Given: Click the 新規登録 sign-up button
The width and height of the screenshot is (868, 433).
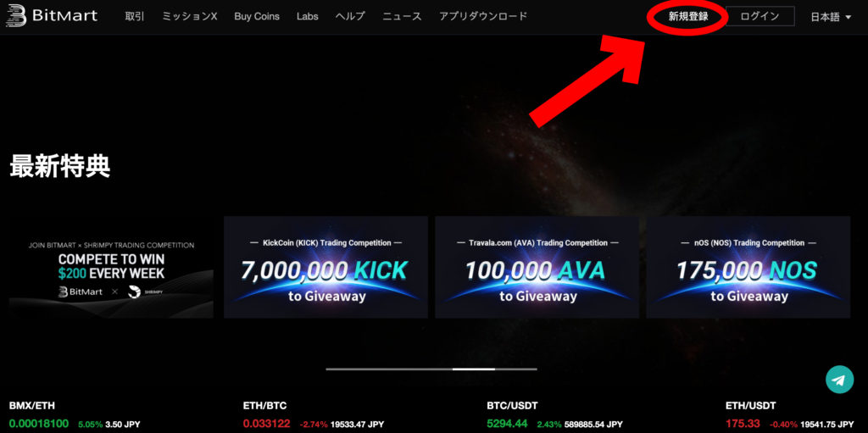Looking at the screenshot, I should tap(688, 17).
